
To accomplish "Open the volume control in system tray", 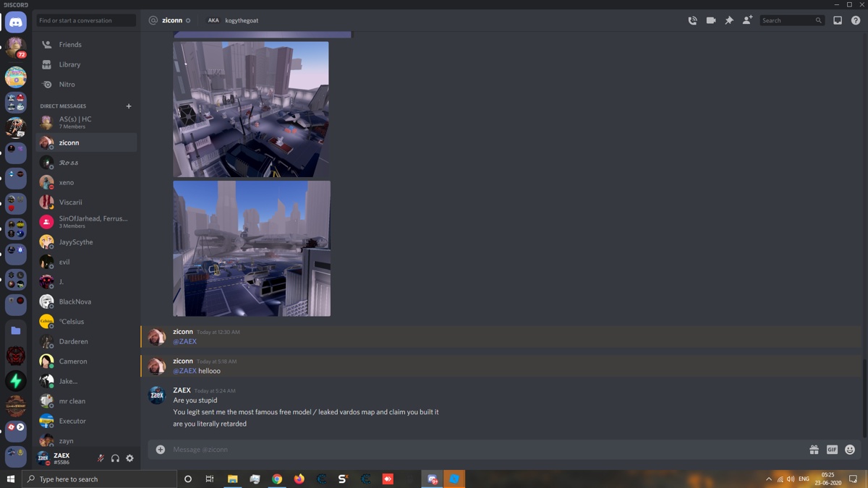I will point(791,479).
